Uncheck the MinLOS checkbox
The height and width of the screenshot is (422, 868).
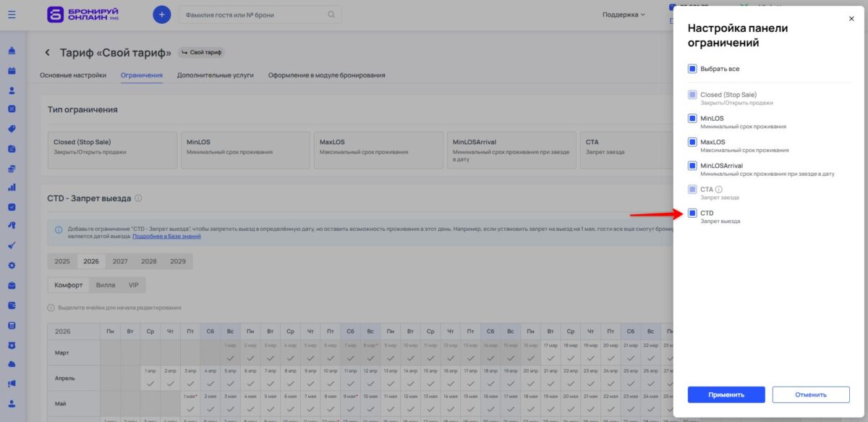(x=692, y=118)
